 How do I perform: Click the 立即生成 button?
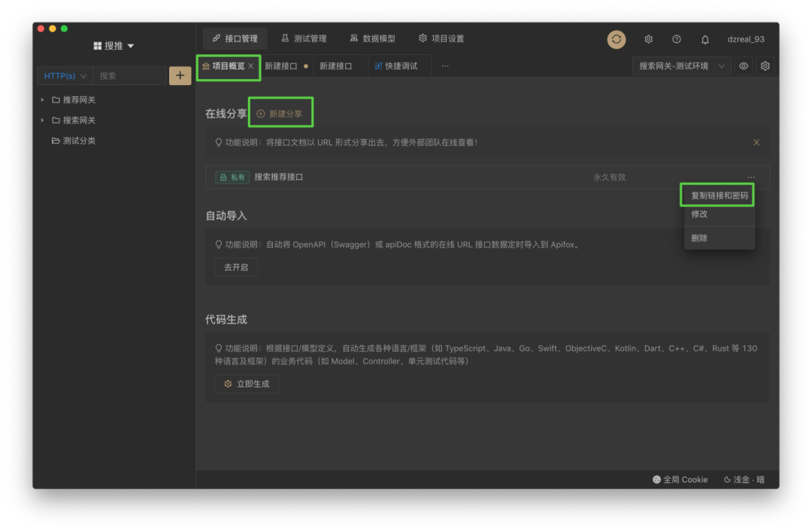[247, 385]
